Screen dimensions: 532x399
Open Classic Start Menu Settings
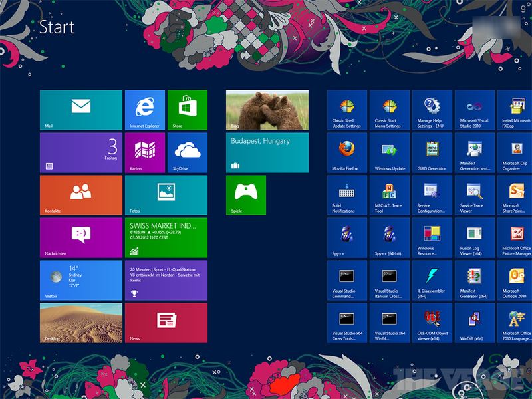coord(390,110)
